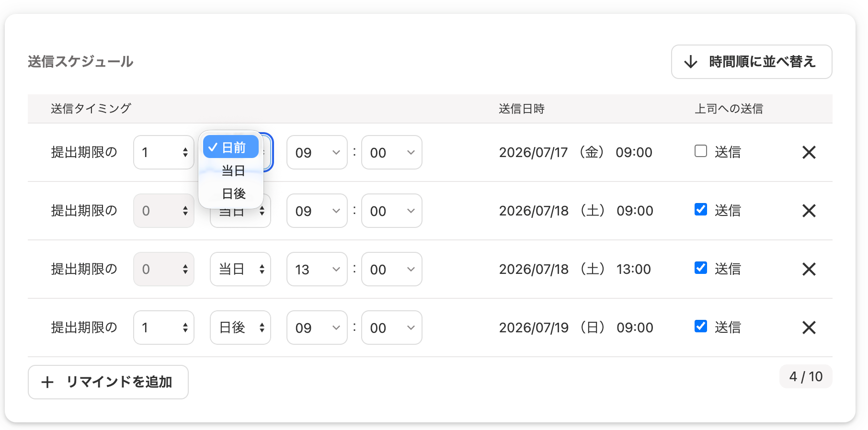
Task: Click リマインドを追加 button
Action: 108,382
